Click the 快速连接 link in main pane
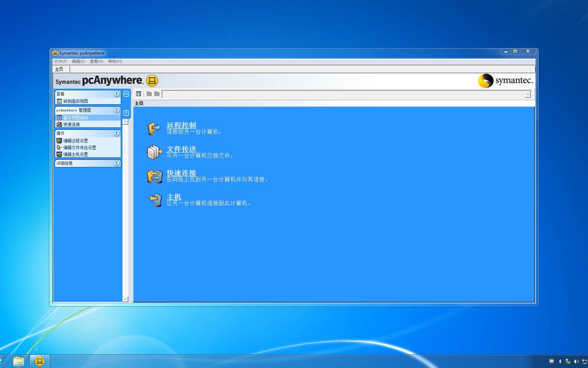 pos(181,173)
